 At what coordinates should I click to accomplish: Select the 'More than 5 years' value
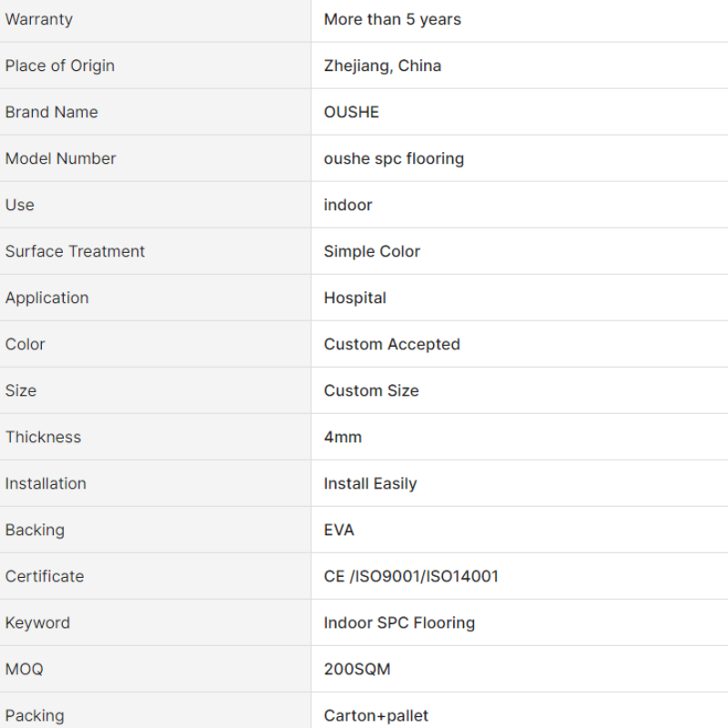pyautogui.click(x=392, y=19)
